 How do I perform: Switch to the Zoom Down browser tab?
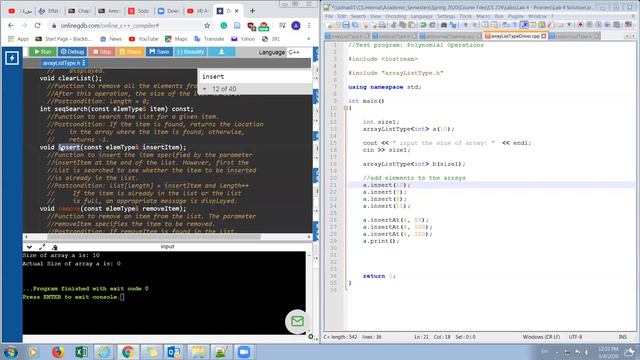point(169,11)
